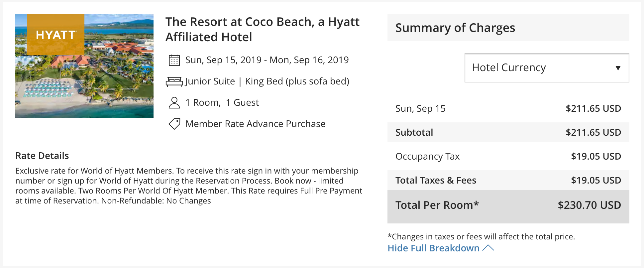Open the Hotel Currency dropdown

point(546,68)
